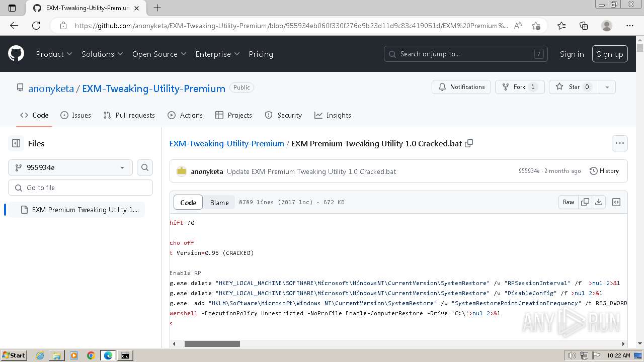The width and height of the screenshot is (644, 362).
Task: Copy file path icon next to filename
Action: [x=469, y=143]
